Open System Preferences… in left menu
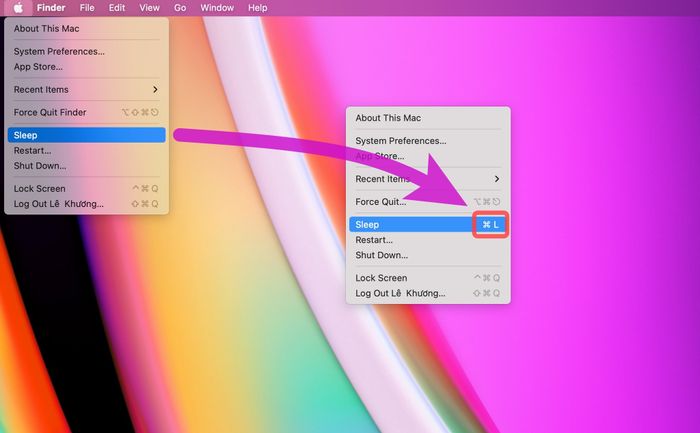Screen dimensions: 700x433 tap(87, 51)
